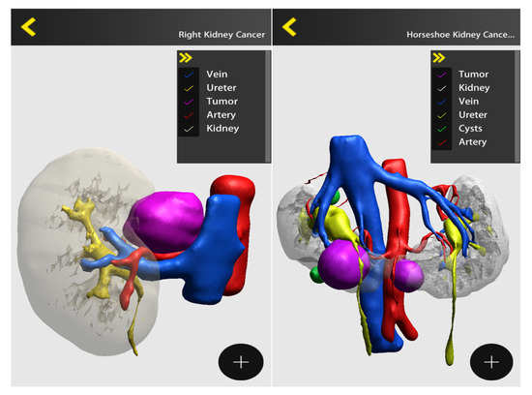This screenshot has width=532, height=395.
Task: Toggle Artery checkmark in Right Kidney legend
Action: 189,115
